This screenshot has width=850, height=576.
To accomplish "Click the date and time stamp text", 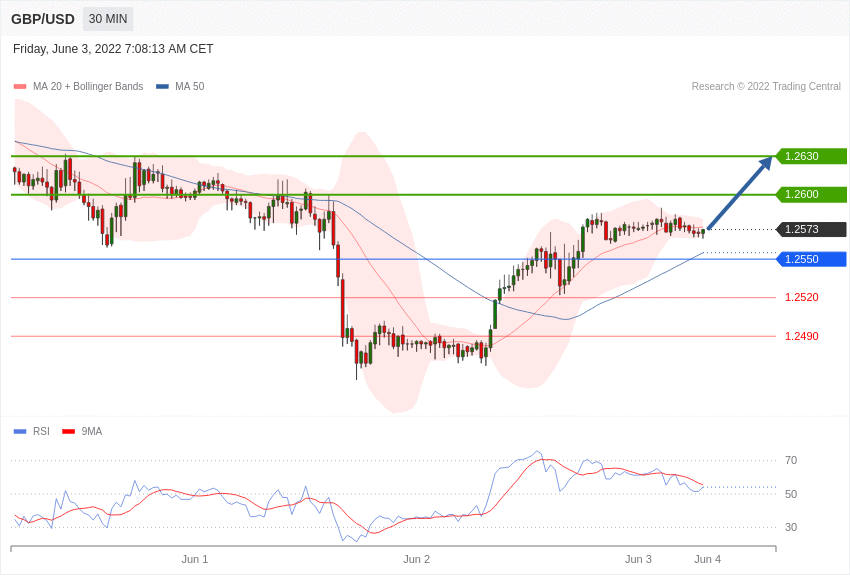I will (x=113, y=49).
